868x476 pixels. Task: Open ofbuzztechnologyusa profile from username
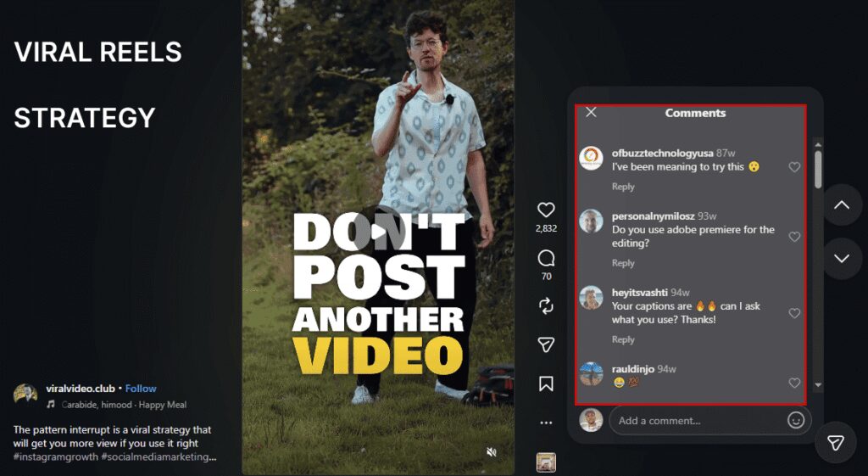[x=662, y=153]
